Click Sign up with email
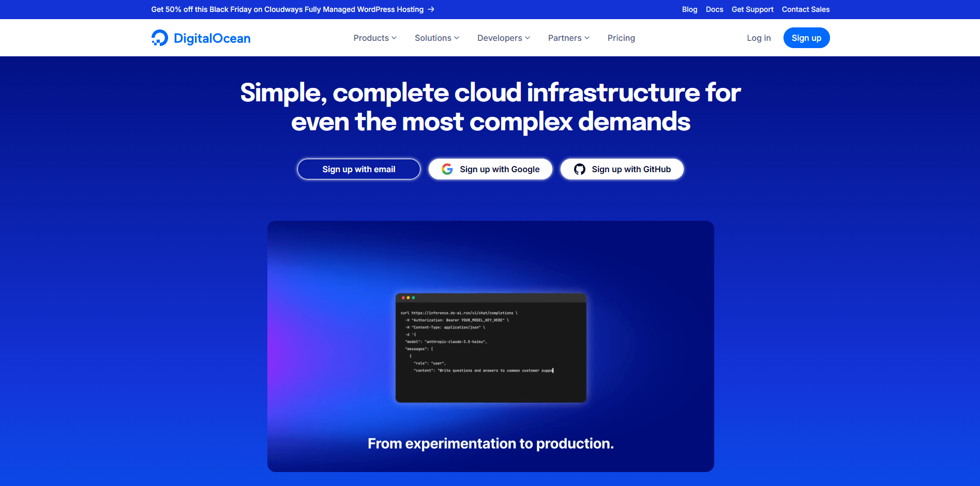 click(x=358, y=169)
